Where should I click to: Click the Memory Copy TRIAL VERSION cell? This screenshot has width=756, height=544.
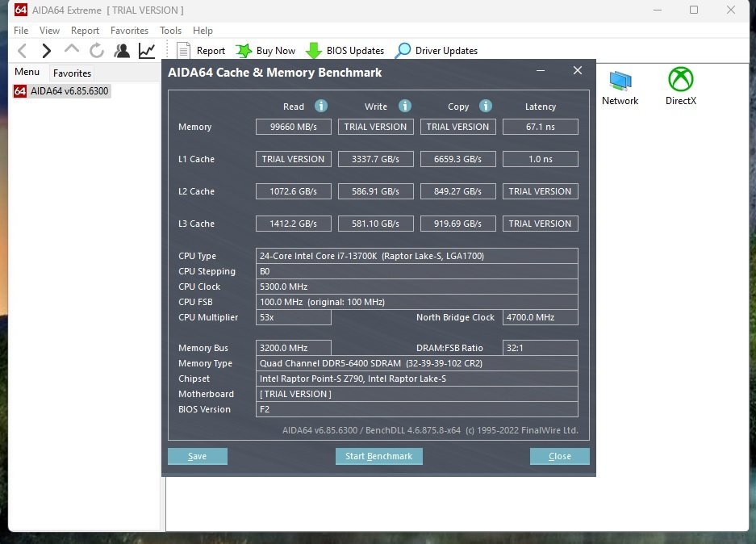click(458, 127)
